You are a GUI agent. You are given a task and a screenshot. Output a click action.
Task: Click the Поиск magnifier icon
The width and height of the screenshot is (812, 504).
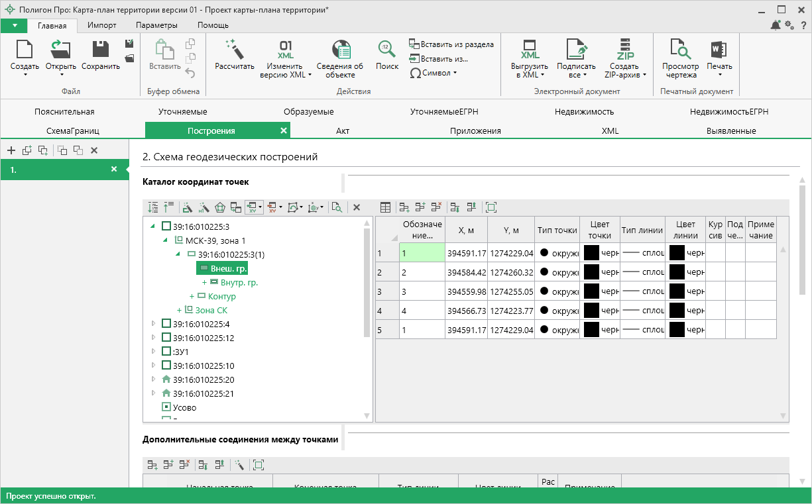point(387,49)
